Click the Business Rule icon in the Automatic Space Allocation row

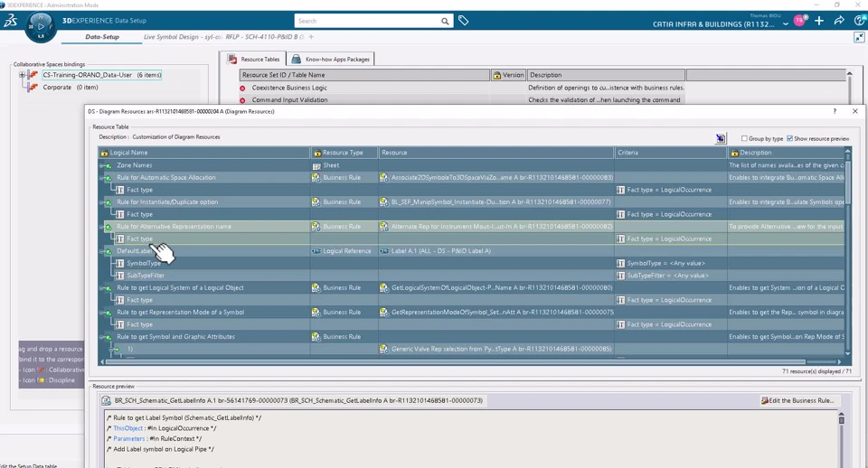316,178
